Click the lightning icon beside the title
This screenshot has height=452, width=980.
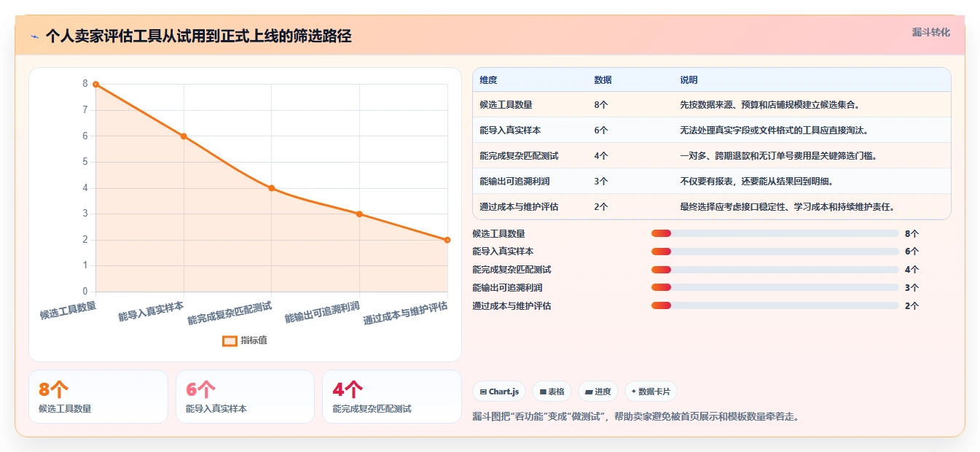[34, 36]
